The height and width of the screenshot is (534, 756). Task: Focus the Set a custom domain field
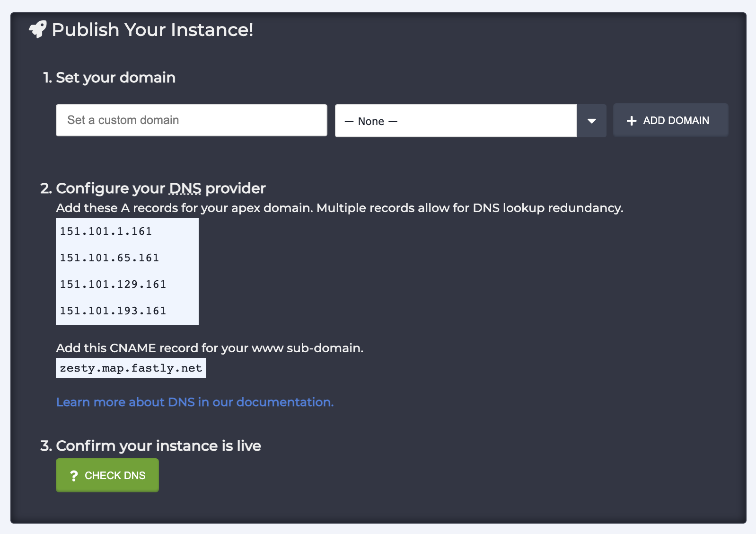(192, 120)
